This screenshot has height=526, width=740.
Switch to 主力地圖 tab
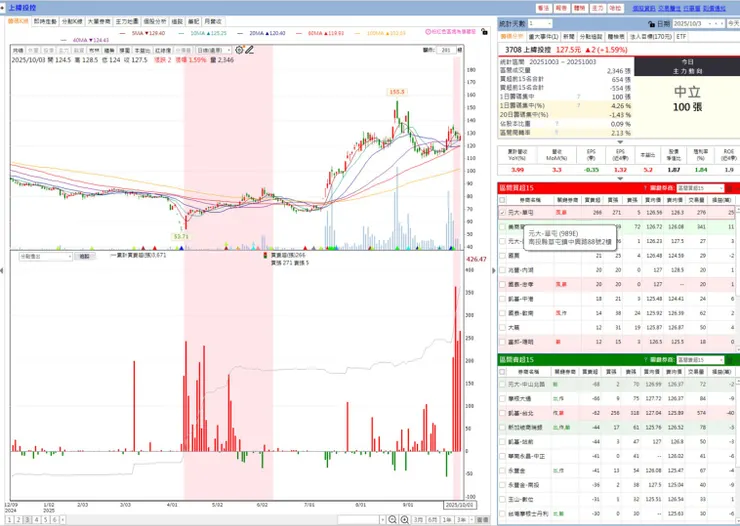127,21
